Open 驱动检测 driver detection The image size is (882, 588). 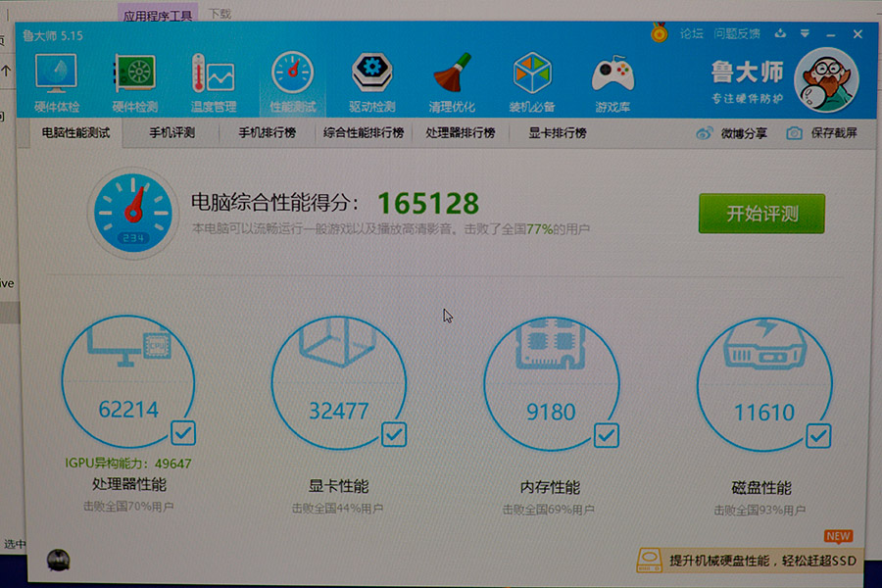pyautogui.click(x=371, y=82)
